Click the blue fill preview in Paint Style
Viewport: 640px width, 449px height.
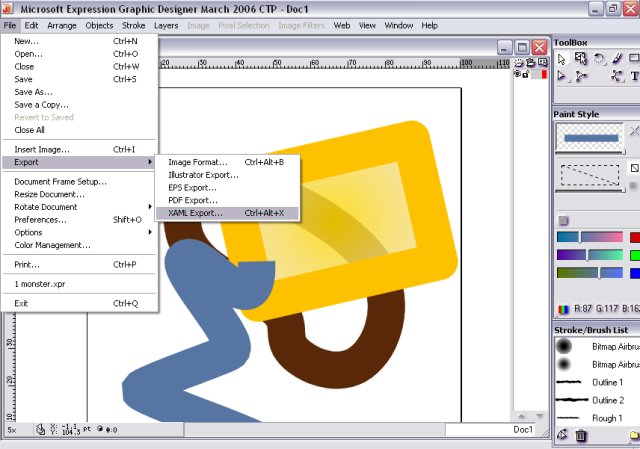click(x=588, y=139)
